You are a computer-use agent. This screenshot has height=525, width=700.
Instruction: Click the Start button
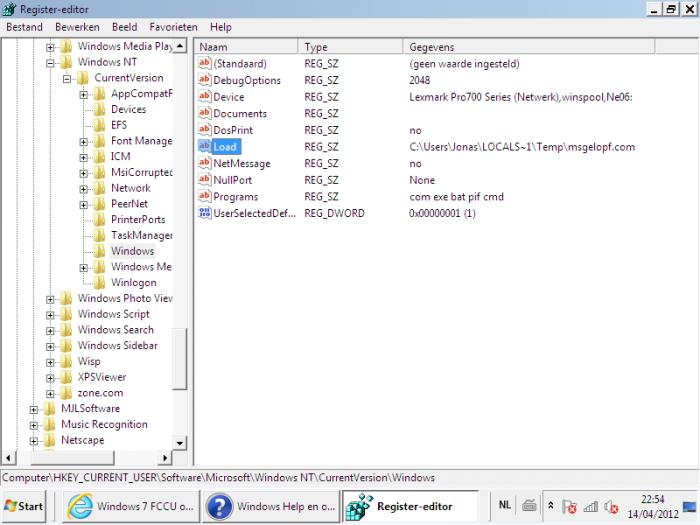(x=24, y=506)
